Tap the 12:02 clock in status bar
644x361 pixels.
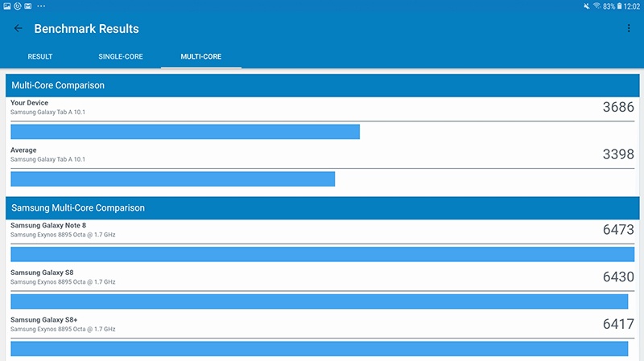(x=632, y=6)
